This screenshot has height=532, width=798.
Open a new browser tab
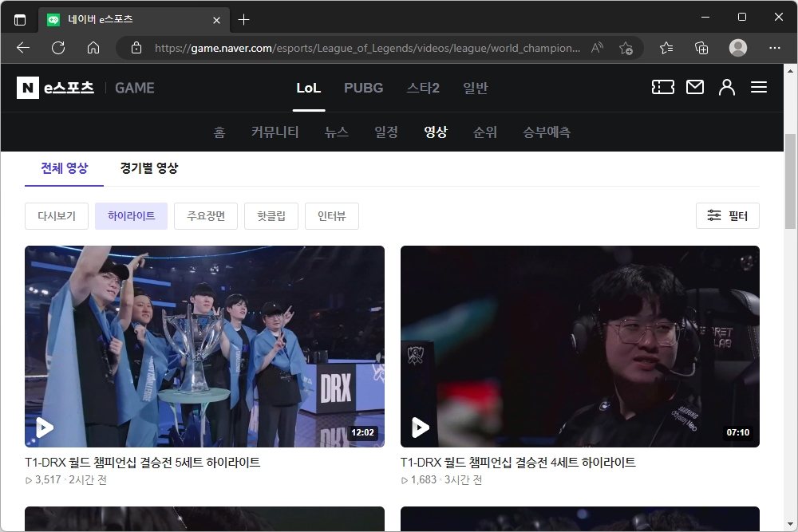(x=243, y=20)
